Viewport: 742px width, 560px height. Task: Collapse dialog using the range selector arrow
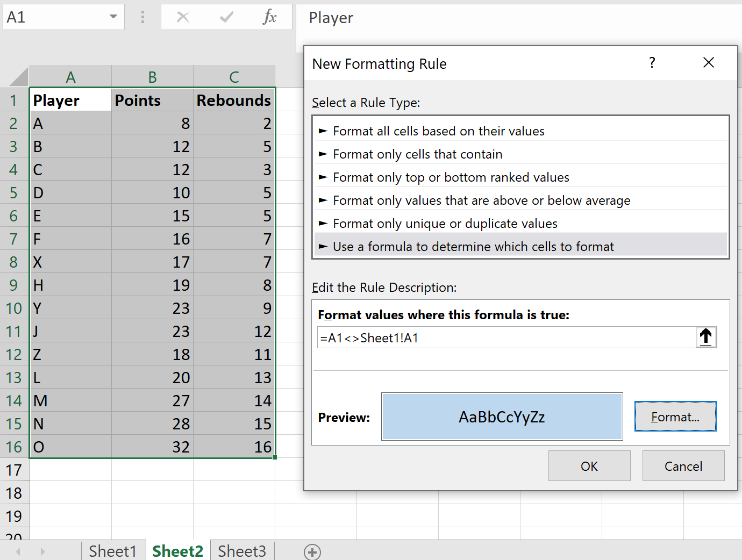(706, 337)
